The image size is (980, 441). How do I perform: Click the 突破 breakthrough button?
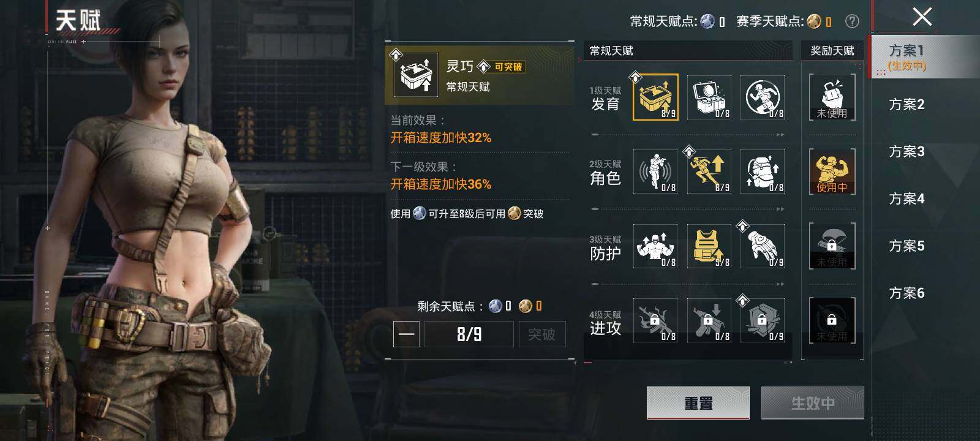tap(542, 334)
